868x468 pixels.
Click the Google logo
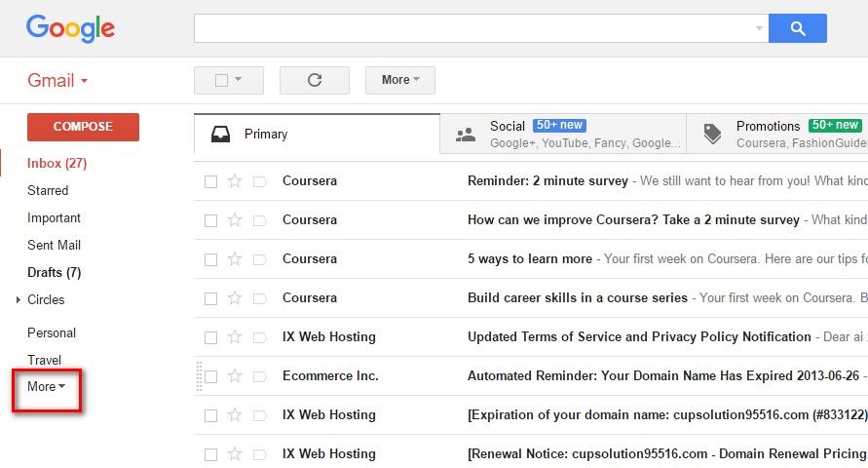tap(70, 28)
